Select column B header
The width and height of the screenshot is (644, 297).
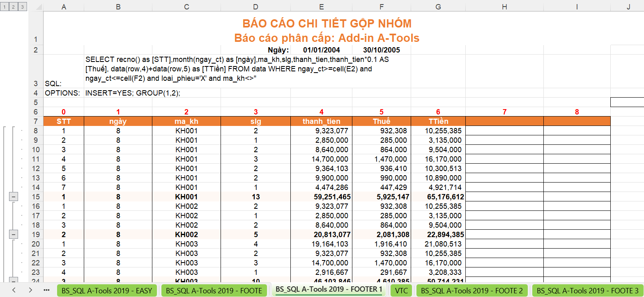click(118, 6)
